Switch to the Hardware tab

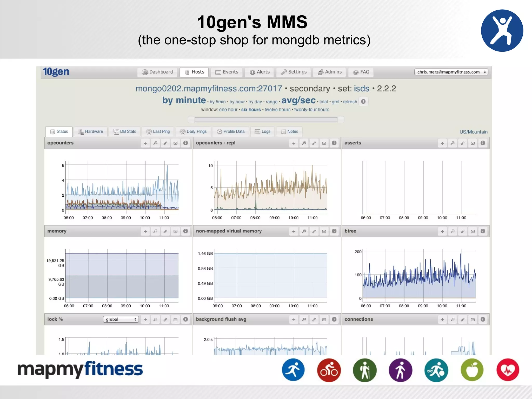click(x=90, y=131)
